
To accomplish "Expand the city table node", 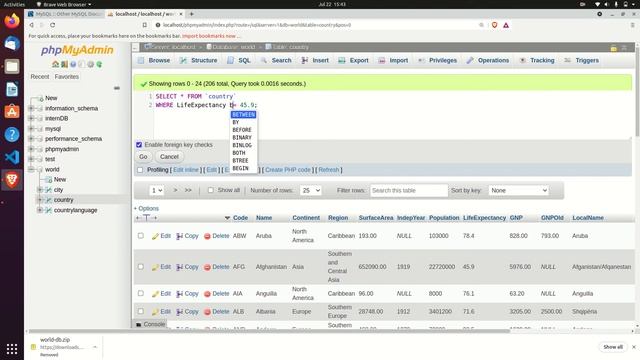I will (40, 190).
